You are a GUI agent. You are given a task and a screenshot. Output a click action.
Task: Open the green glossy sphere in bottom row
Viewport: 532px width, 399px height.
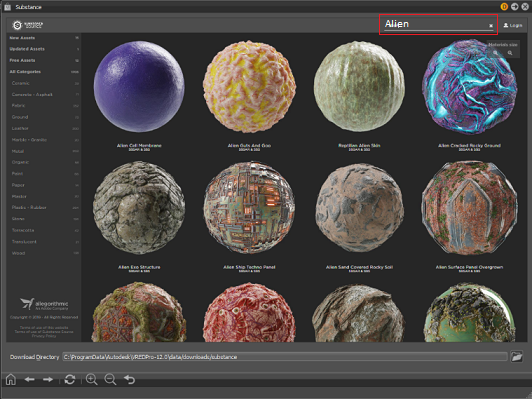pyautogui.click(x=470, y=312)
